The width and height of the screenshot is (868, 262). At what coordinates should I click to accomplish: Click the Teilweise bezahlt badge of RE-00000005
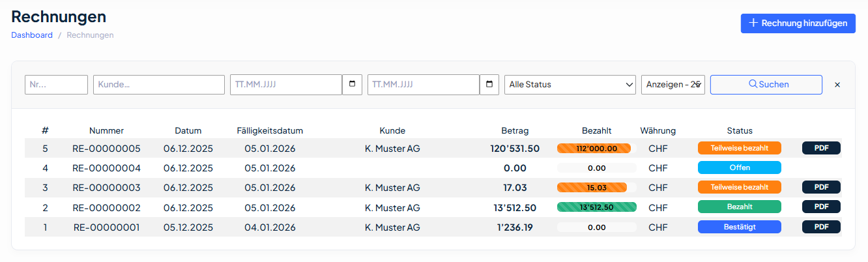point(739,148)
